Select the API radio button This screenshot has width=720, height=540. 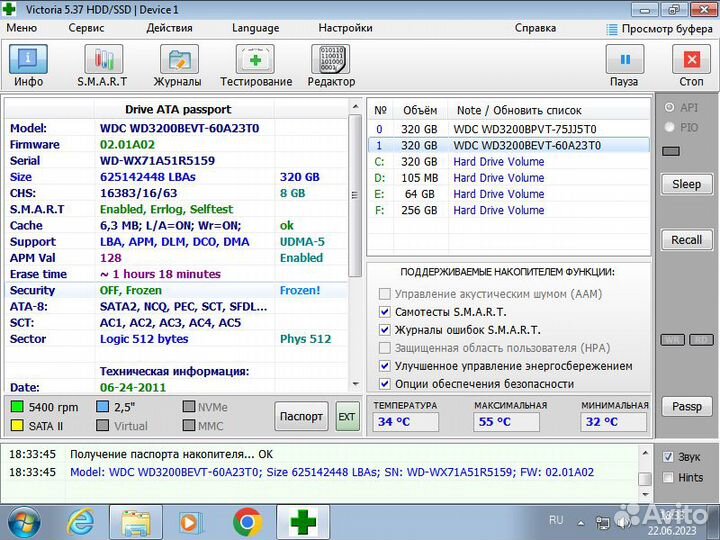click(669, 107)
